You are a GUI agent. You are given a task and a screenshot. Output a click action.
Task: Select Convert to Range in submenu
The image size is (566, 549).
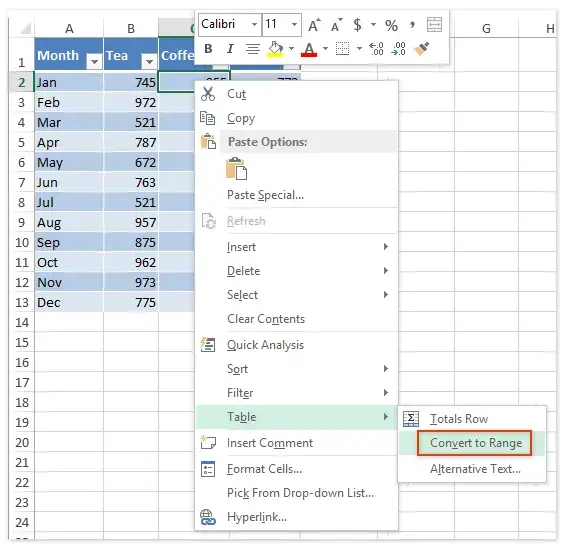(x=475, y=443)
